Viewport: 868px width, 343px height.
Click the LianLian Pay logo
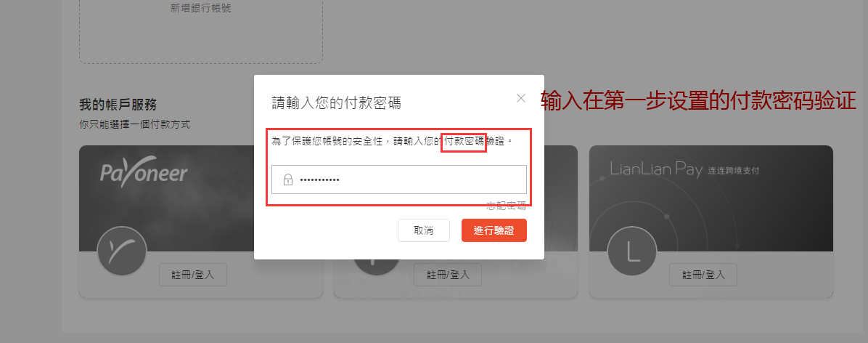pyautogui.click(x=684, y=169)
